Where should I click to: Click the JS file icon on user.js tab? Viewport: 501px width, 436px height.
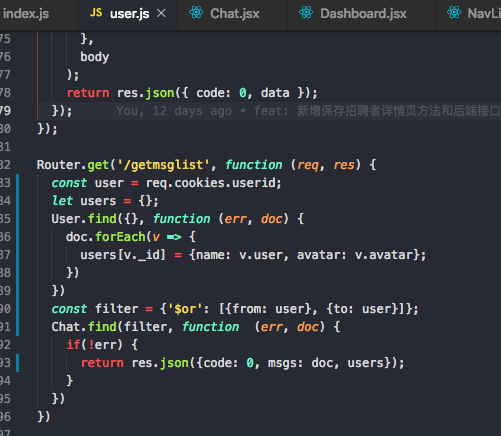pos(96,13)
